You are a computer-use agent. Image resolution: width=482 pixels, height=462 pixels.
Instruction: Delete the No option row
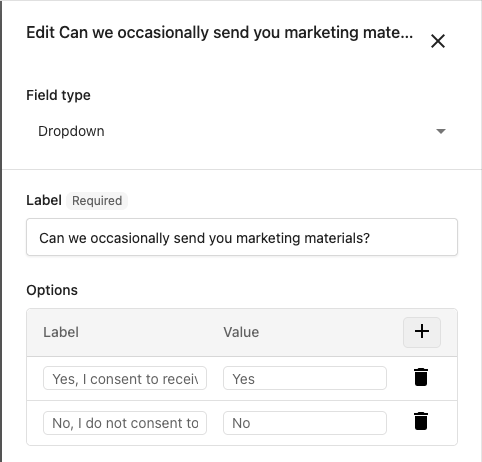(x=421, y=421)
